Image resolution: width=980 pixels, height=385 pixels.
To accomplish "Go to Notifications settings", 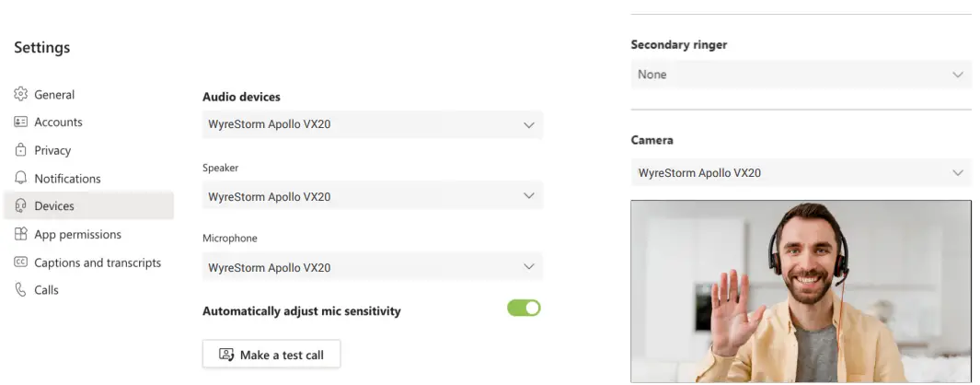I will [x=67, y=179].
